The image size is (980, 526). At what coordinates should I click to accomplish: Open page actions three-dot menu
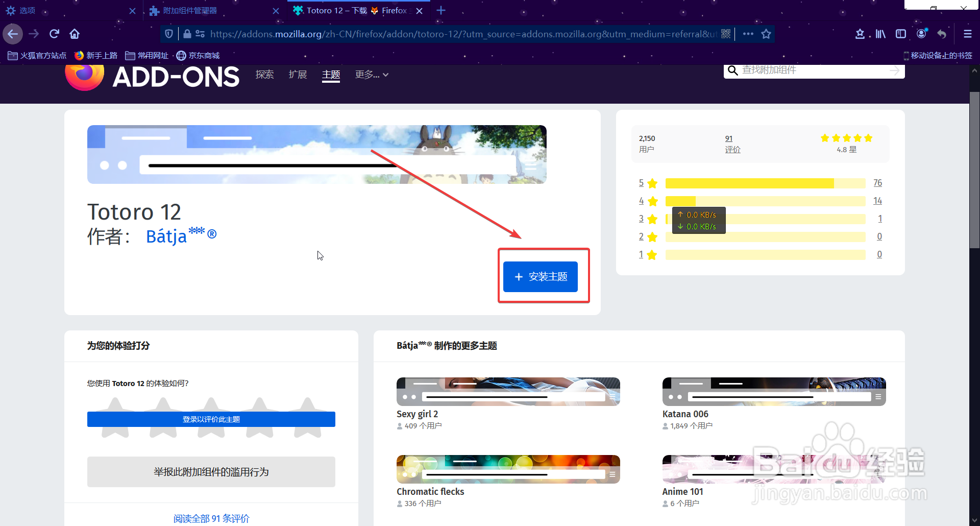(x=748, y=34)
